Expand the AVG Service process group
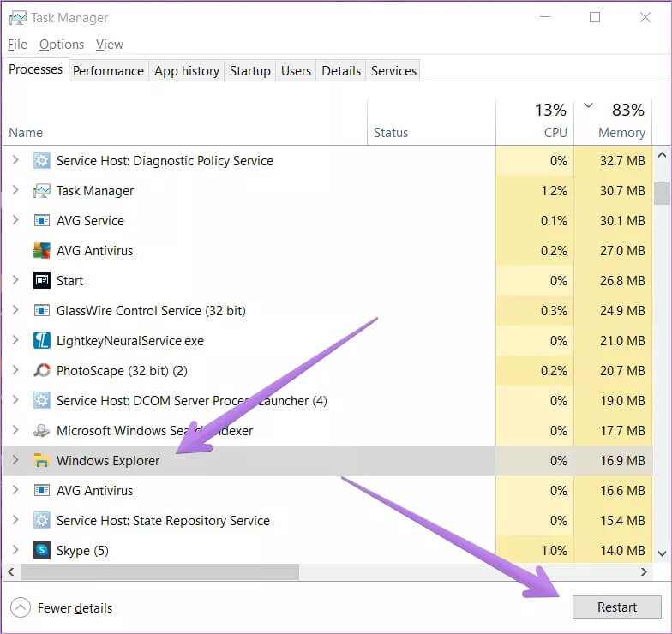Viewport: 672px width, 634px height. 15,220
